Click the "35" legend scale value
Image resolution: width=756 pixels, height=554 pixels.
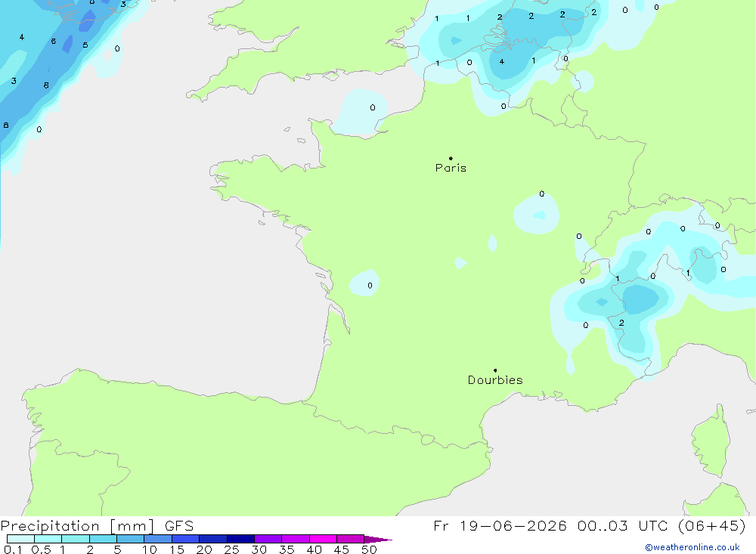(x=287, y=549)
